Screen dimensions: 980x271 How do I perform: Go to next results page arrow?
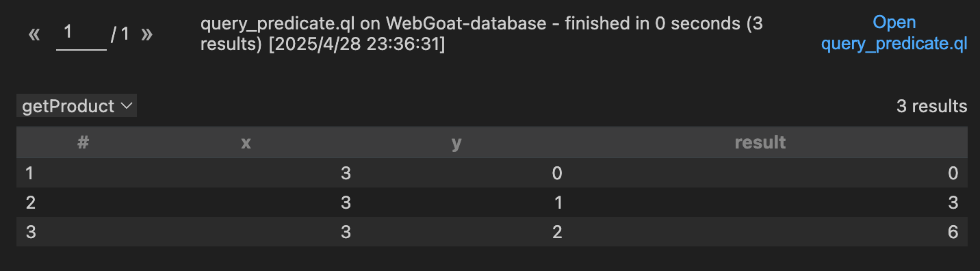[146, 34]
